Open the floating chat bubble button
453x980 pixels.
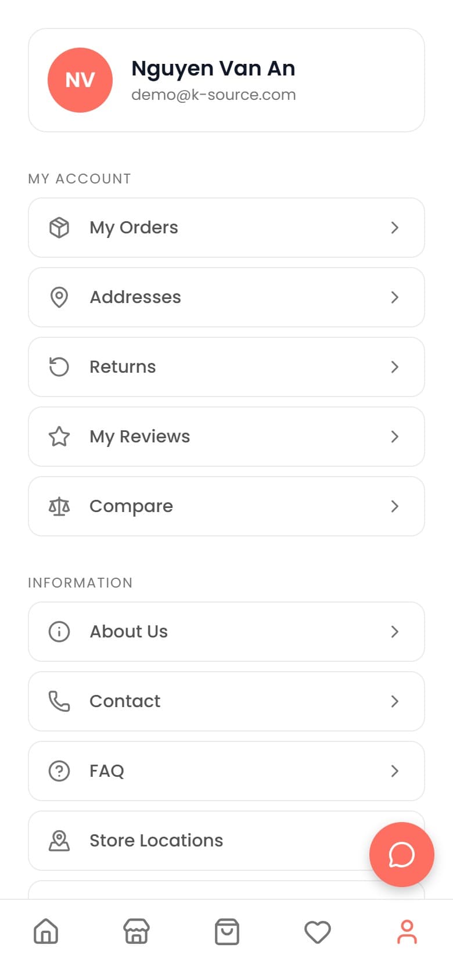coord(402,855)
